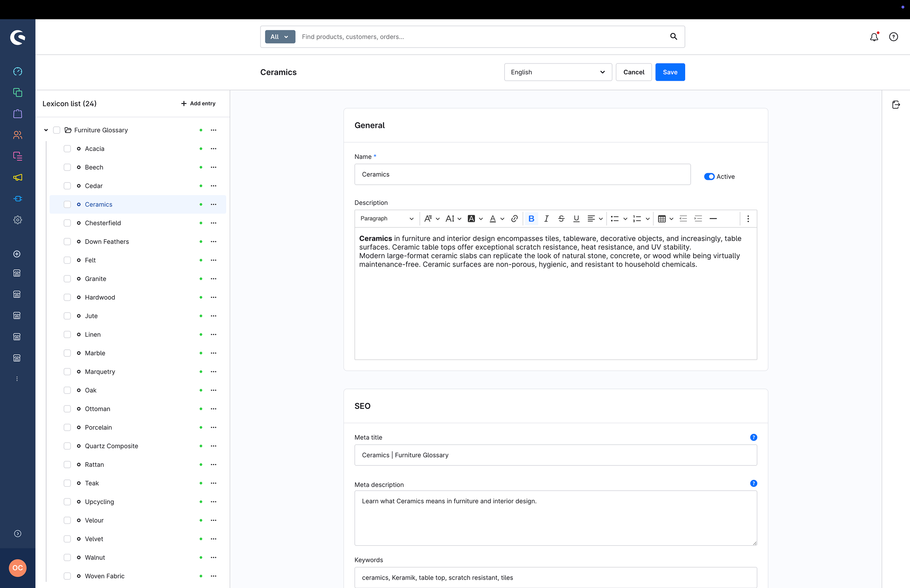The width and height of the screenshot is (910, 588).
Task: Check the Furniture Glossary checkbox
Action: pyautogui.click(x=56, y=130)
